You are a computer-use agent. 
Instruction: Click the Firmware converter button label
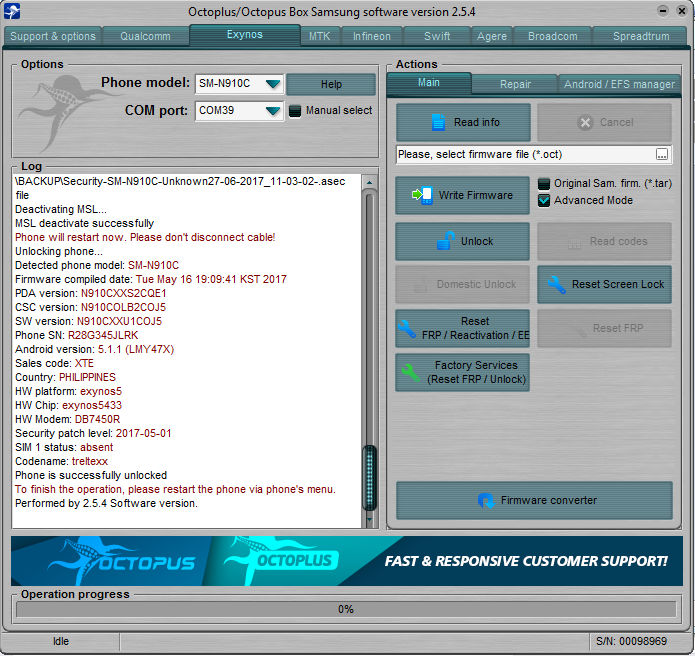point(549,500)
